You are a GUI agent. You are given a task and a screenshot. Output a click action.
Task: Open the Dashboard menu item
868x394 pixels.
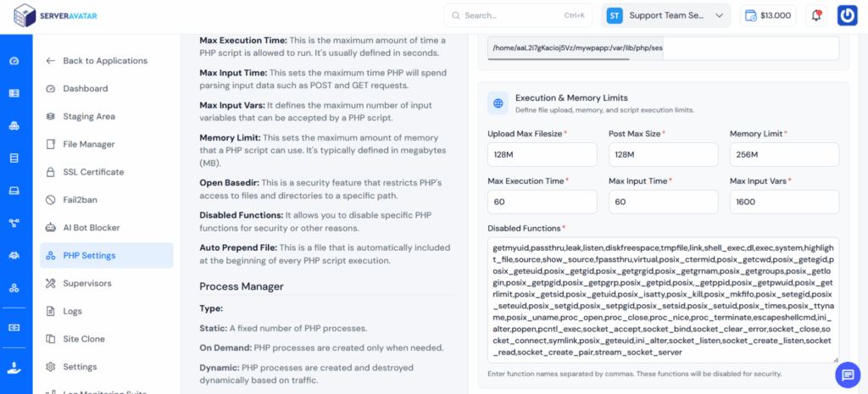click(x=107, y=88)
